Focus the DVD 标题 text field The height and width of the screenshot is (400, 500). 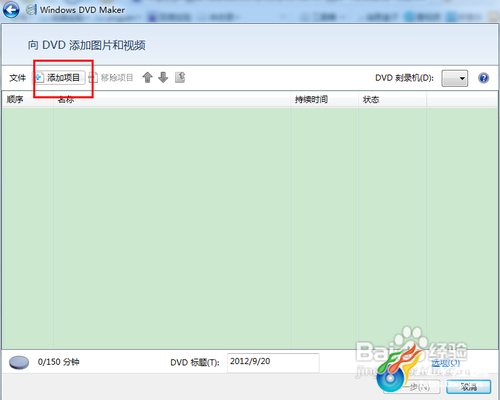tap(273, 362)
